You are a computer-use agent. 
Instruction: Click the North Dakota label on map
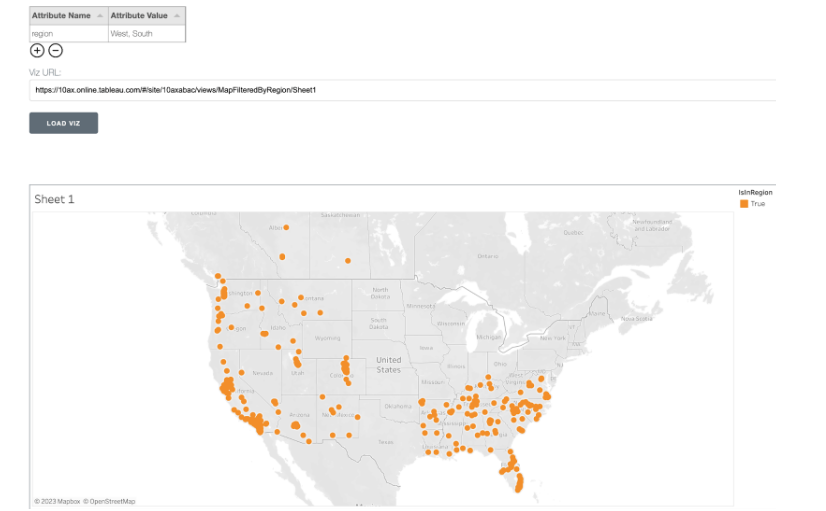click(380, 293)
